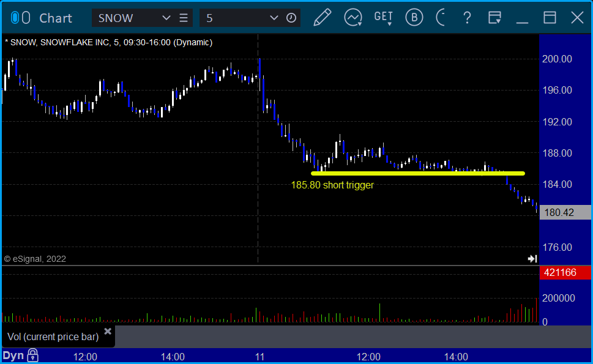The image size is (593, 364).
Task: Close the Vol study panel
Action: 108,332
